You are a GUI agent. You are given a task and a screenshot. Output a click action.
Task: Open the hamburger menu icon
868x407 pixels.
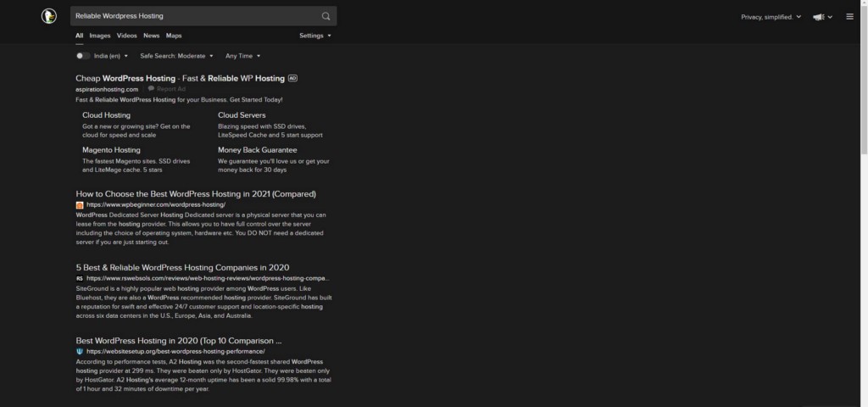click(x=849, y=17)
